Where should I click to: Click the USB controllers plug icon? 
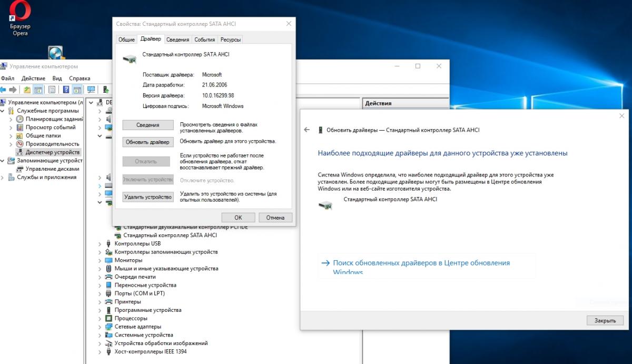[x=109, y=243]
